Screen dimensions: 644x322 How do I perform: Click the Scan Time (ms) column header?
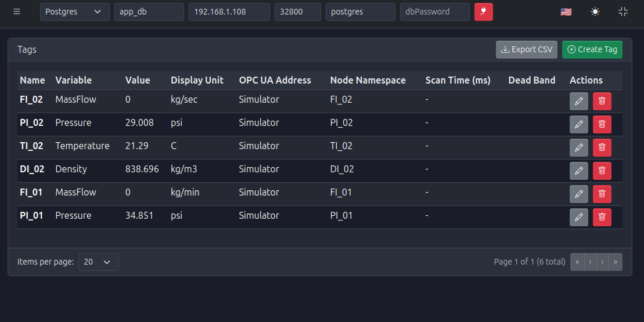[x=458, y=81]
